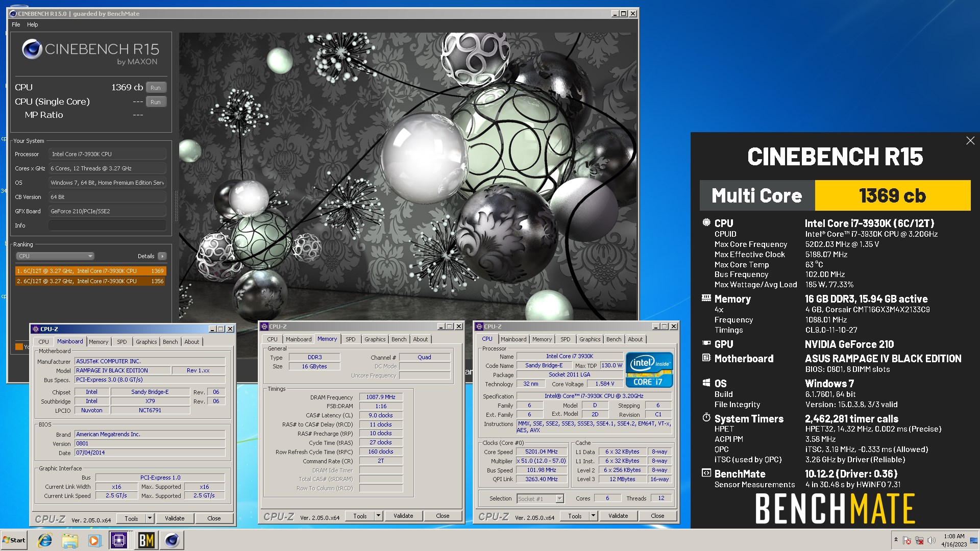Expand the Tools dropdown arrow in the CPU-tab CPU-Z window
Viewport: 980px width, 551px height.
pyautogui.click(x=594, y=516)
